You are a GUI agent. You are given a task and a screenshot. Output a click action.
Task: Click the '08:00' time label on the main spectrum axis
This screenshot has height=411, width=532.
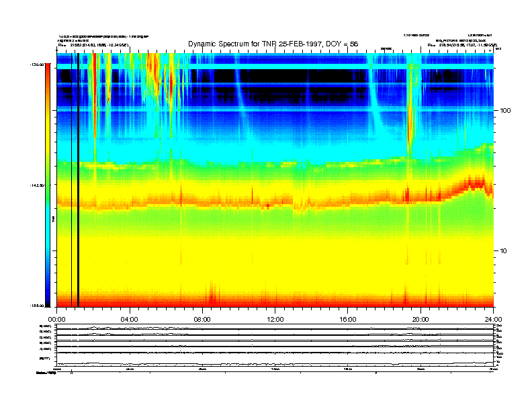click(x=202, y=320)
